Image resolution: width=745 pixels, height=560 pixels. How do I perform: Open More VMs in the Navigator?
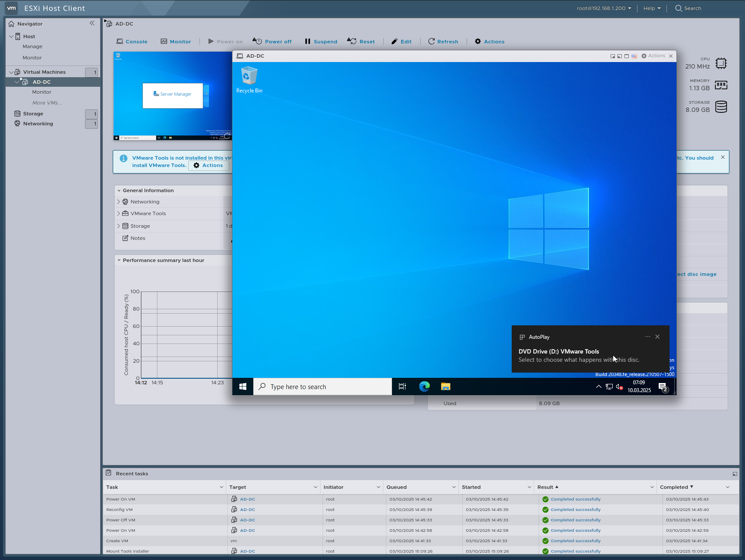[47, 102]
